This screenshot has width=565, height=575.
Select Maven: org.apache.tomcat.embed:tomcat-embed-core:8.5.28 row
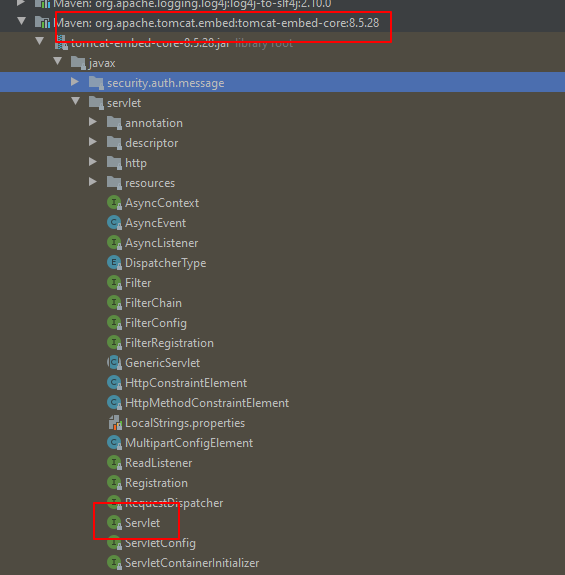pos(282,23)
